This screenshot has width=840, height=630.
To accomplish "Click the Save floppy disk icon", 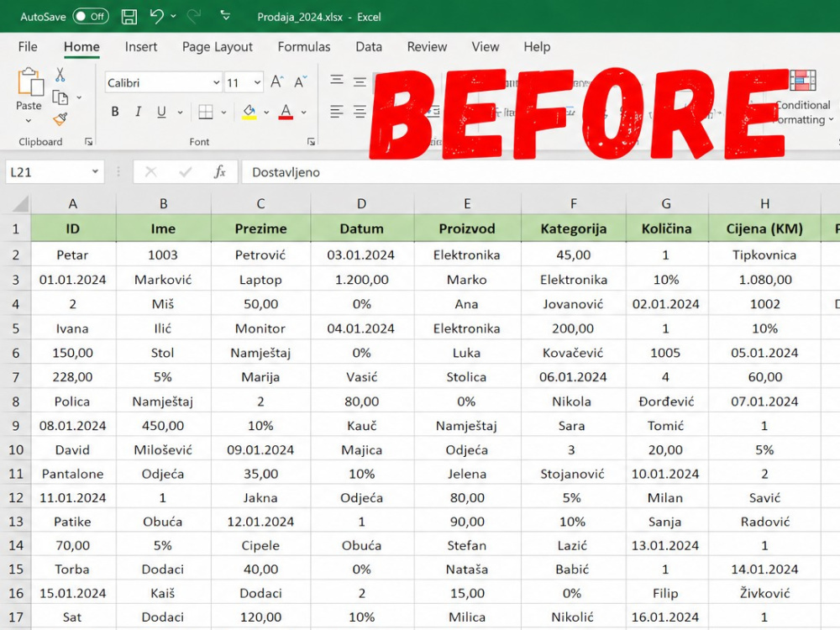I will 129,17.
